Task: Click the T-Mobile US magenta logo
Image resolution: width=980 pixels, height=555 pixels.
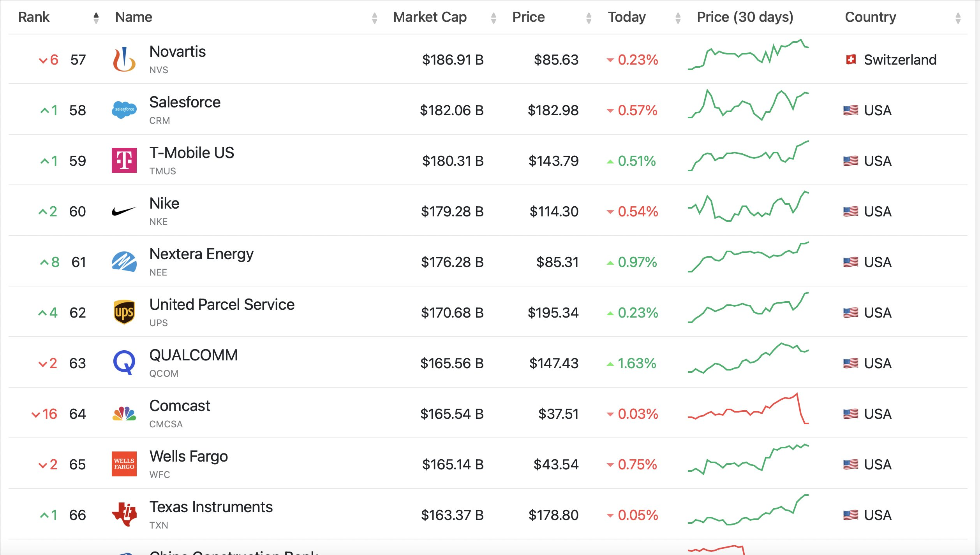Action: [124, 160]
